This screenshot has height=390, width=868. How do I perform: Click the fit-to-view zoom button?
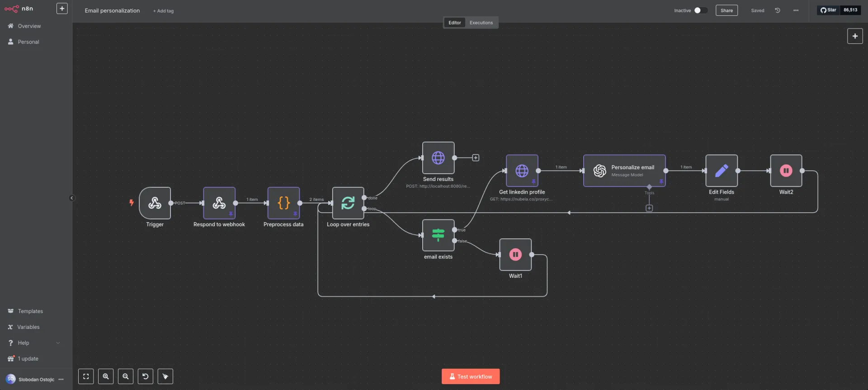tap(86, 376)
